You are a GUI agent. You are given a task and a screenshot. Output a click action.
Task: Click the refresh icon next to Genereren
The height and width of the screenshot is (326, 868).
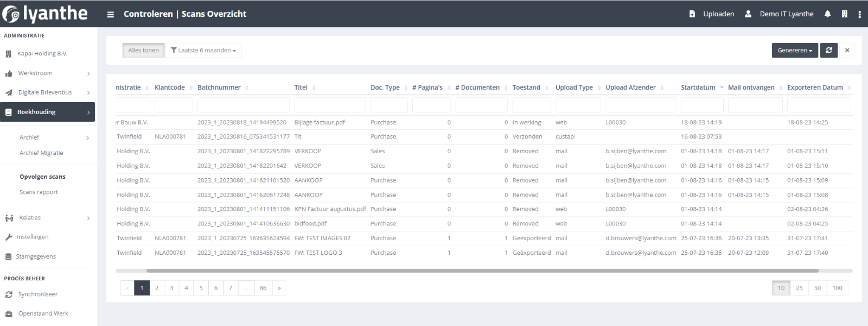pos(829,51)
